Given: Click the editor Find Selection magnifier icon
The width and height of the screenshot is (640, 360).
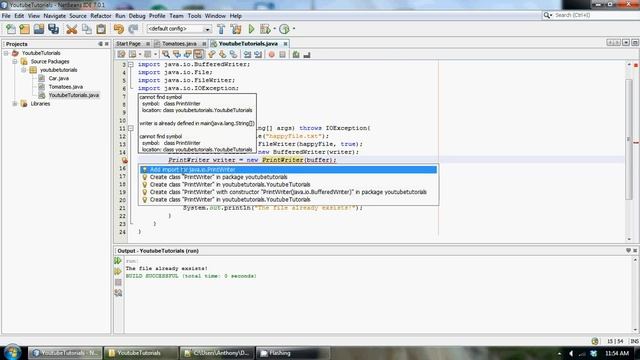Looking at the screenshot, I should tap(166, 54).
